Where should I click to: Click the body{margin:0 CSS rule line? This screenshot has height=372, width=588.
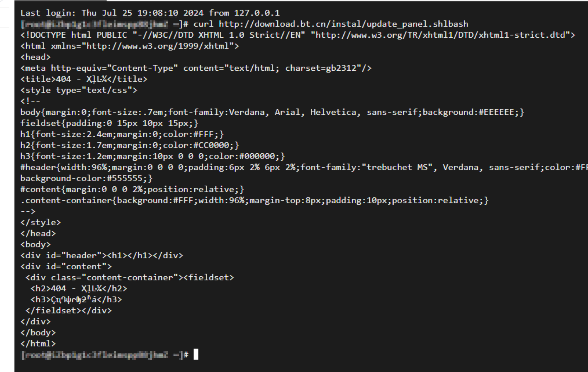272,112
